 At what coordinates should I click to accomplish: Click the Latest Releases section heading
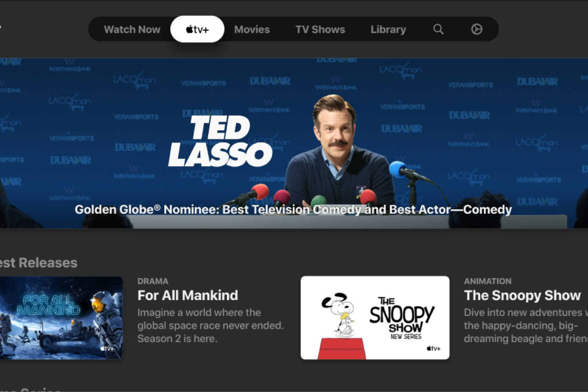tap(39, 263)
